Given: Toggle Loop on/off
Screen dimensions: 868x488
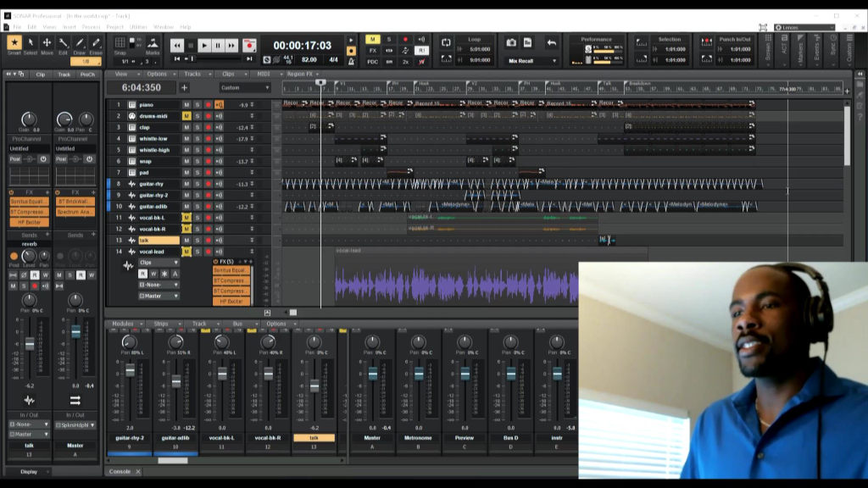Looking at the screenshot, I should [x=446, y=42].
